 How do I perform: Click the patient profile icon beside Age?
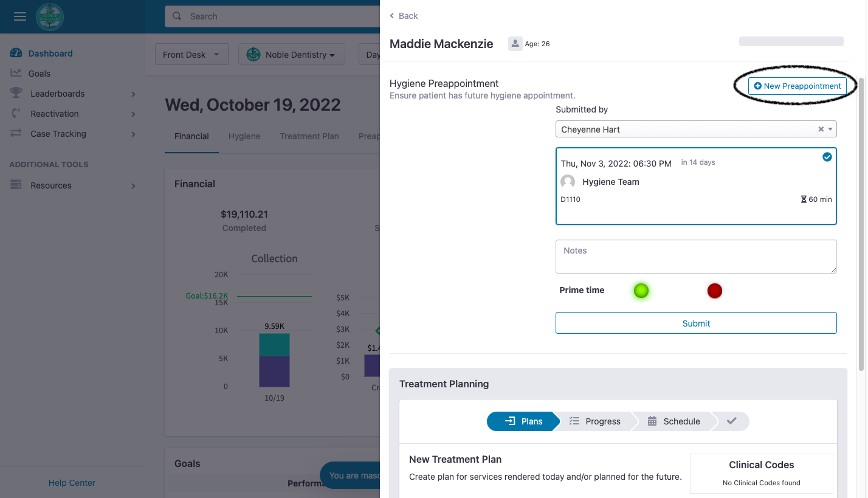click(515, 44)
